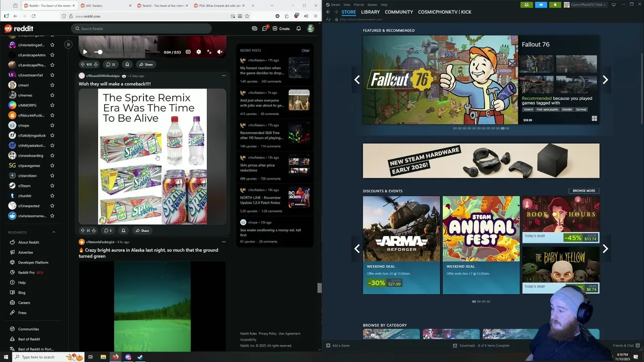Open r/snowboarding from sidebar
Image resolution: width=644 pixels, height=362 pixels.
point(30,155)
